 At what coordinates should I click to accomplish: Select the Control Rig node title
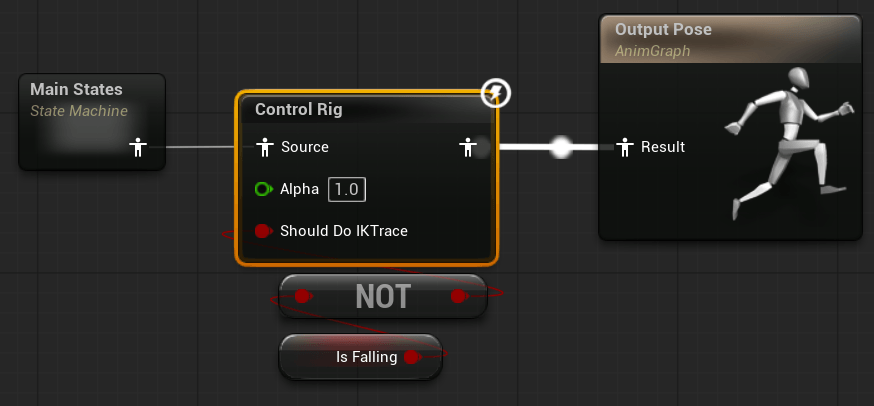(x=298, y=109)
